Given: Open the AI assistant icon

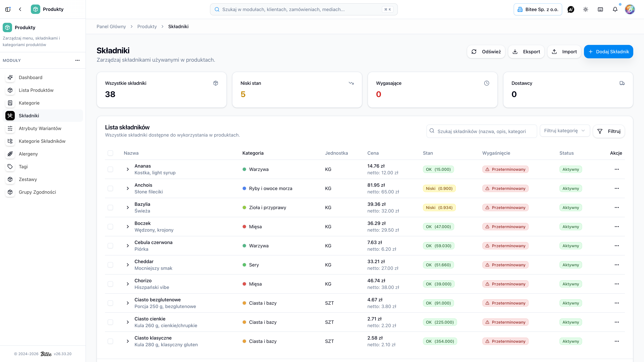Looking at the screenshot, I should click(571, 10).
